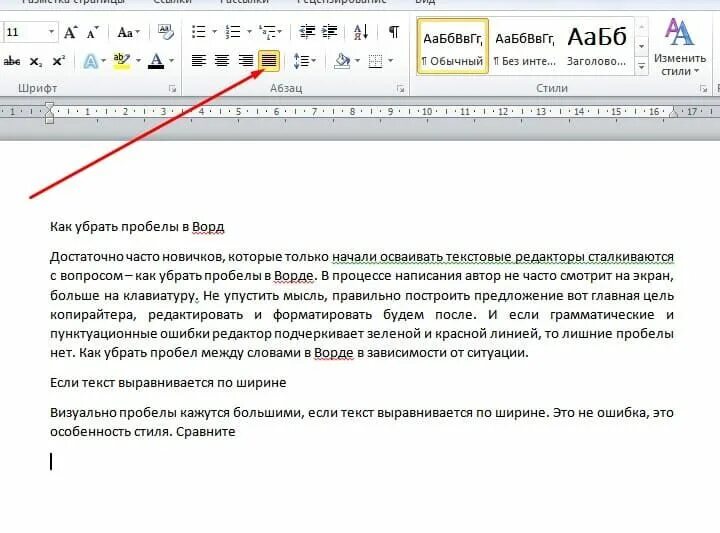Click Изменить стили button
720x533 pixels.
(680, 47)
